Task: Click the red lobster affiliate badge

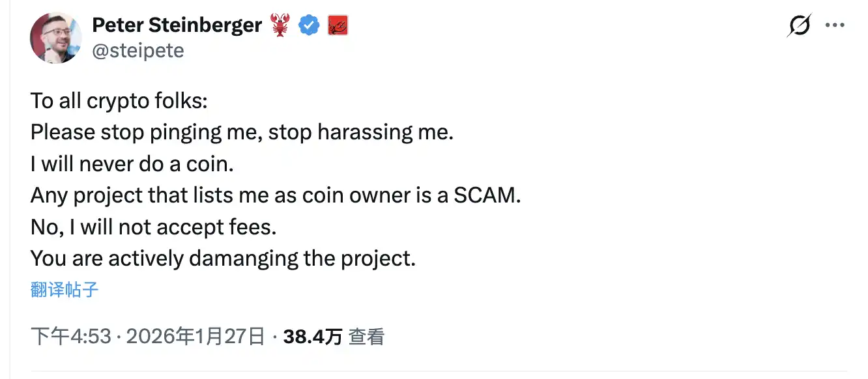Action: pos(338,25)
